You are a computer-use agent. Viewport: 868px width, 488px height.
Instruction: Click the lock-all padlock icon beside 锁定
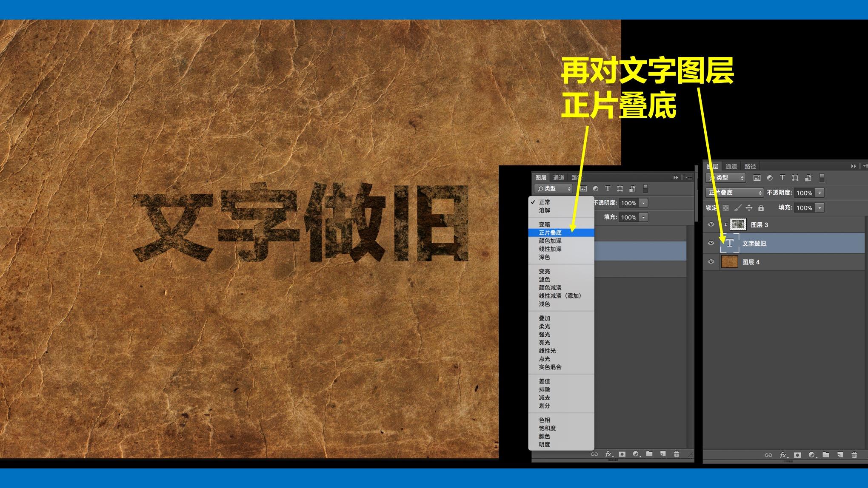(761, 208)
